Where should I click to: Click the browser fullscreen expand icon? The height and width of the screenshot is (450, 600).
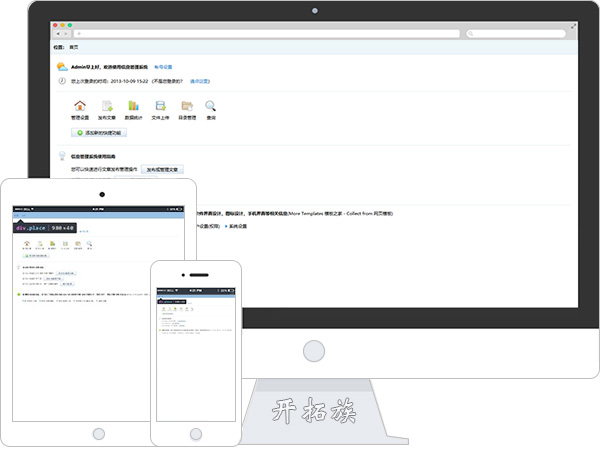pos(573,26)
